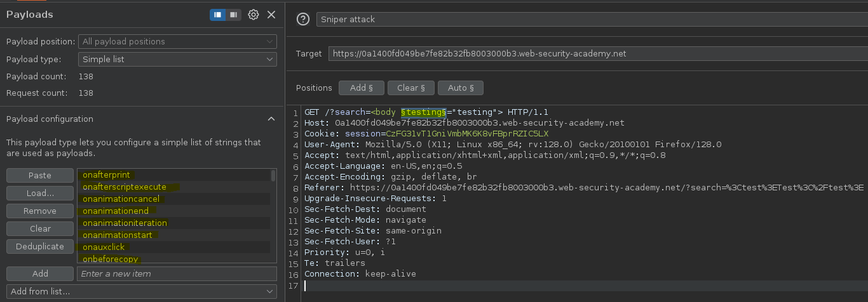Focus the Enter a new item field
Viewport: 868px width, 302px height.
click(x=177, y=273)
